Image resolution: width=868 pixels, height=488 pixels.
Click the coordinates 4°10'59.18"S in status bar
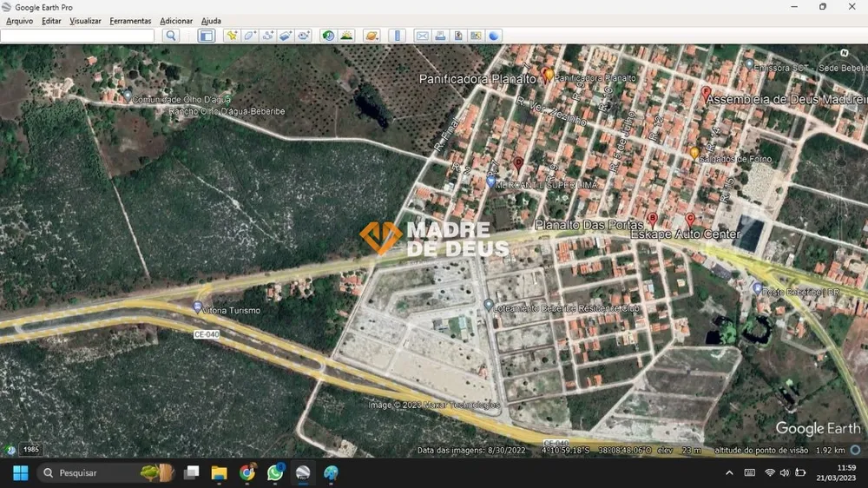[x=565, y=451]
